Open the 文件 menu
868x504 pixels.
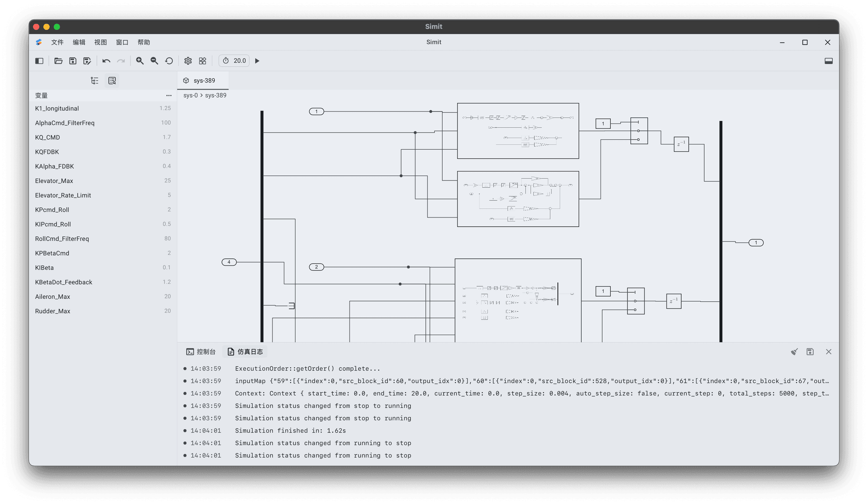57,42
